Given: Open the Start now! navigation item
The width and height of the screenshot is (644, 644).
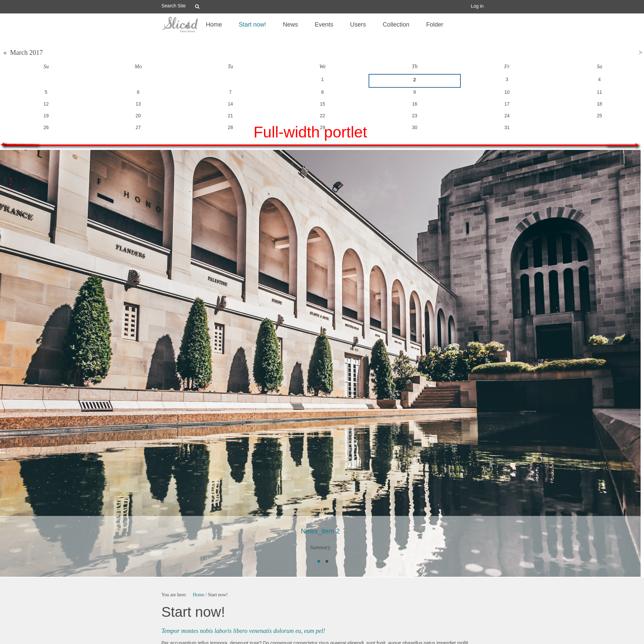Looking at the screenshot, I should (x=252, y=25).
